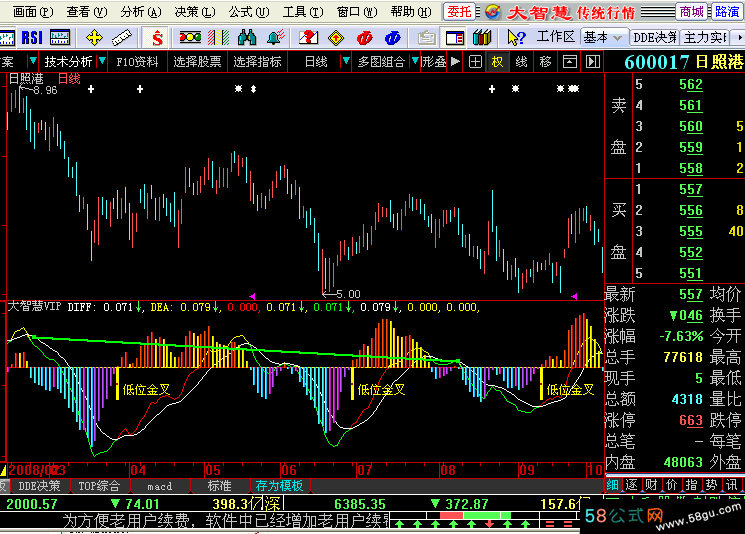Toggle the 线 drawing line button
Screen dimensions: 745x534
521,61
